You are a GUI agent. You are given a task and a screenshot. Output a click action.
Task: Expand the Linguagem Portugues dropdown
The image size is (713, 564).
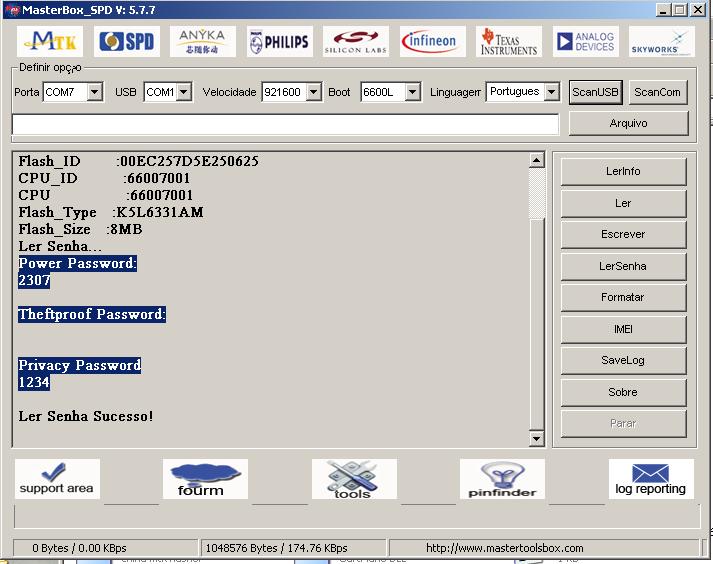pos(551,92)
